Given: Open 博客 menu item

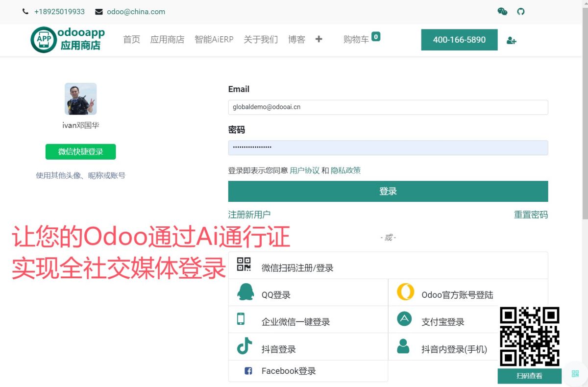Looking at the screenshot, I should point(296,40).
